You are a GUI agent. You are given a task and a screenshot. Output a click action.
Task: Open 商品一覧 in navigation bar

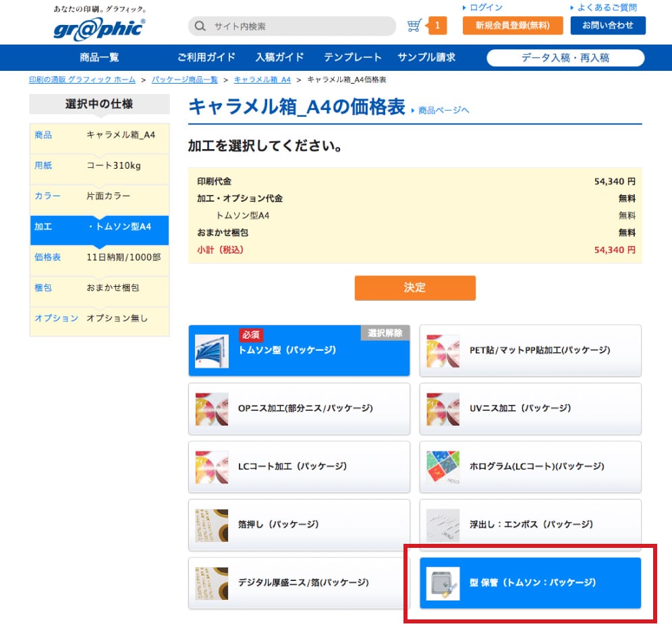[99, 57]
